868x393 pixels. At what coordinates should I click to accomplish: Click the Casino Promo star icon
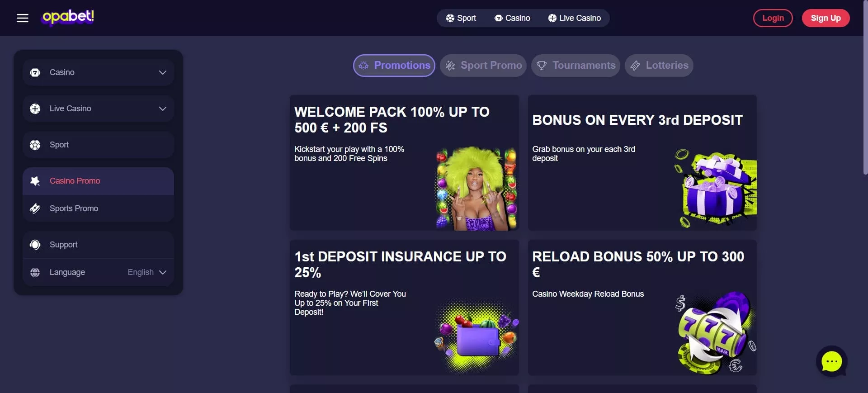point(35,181)
